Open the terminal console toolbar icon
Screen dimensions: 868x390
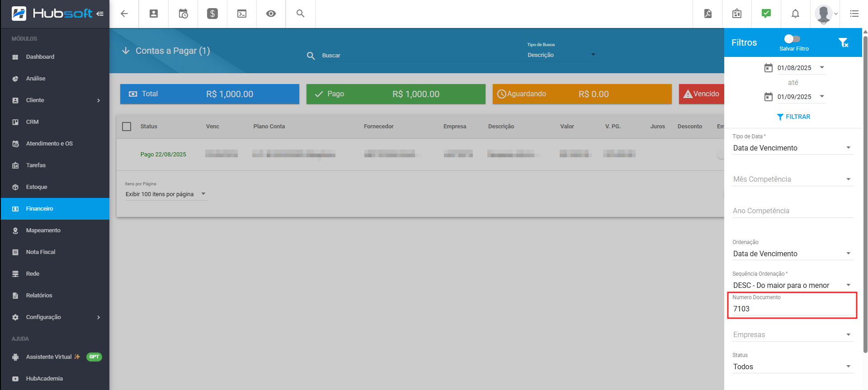(242, 14)
